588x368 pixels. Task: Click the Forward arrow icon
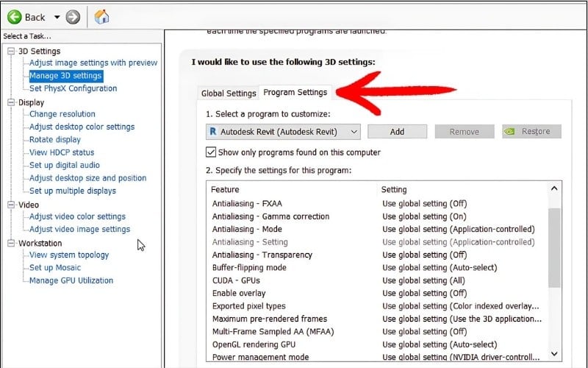[73, 17]
